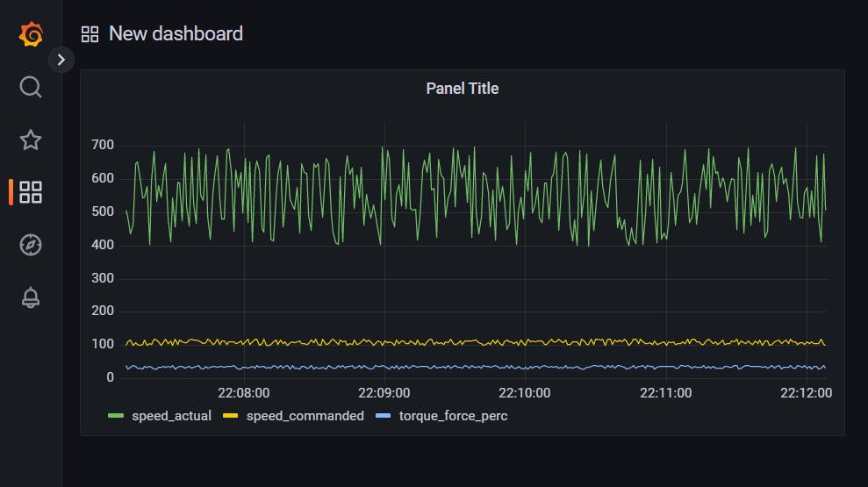Screen dimensions: 868x487
Task: Open the search magnifier icon
Action: pyautogui.click(x=31, y=87)
